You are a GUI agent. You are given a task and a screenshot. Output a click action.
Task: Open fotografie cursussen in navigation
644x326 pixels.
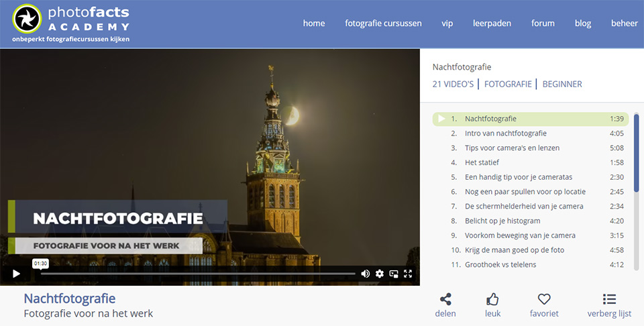pos(383,23)
